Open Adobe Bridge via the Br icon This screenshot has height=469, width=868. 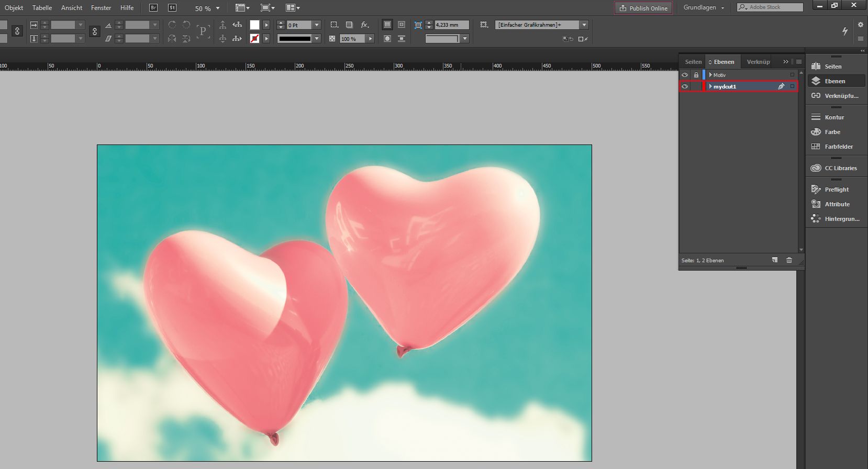[153, 8]
